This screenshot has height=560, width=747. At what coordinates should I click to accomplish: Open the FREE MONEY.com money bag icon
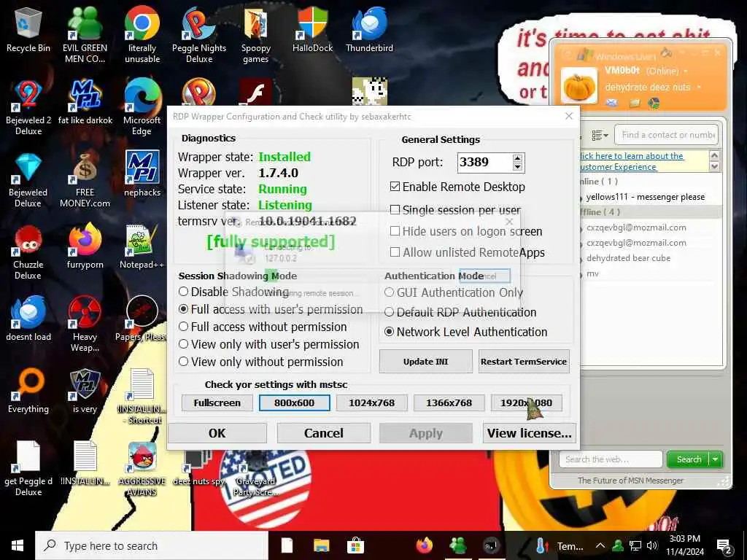pyautogui.click(x=85, y=179)
